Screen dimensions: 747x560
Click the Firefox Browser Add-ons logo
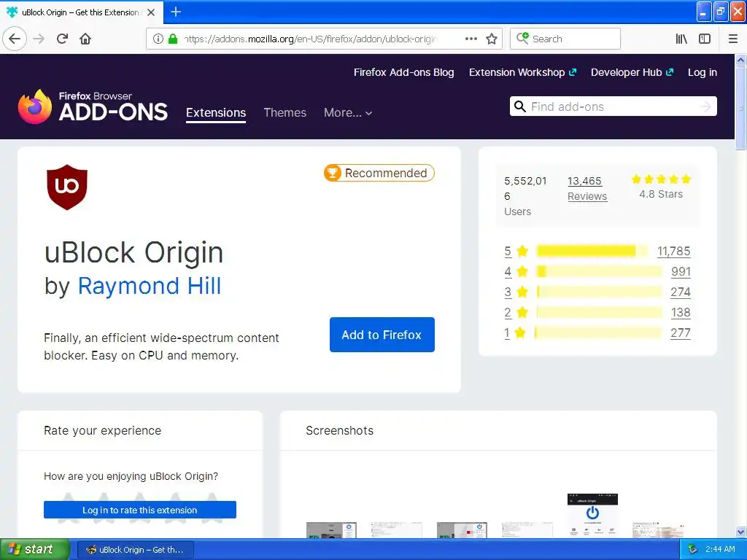[x=93, y=106]
